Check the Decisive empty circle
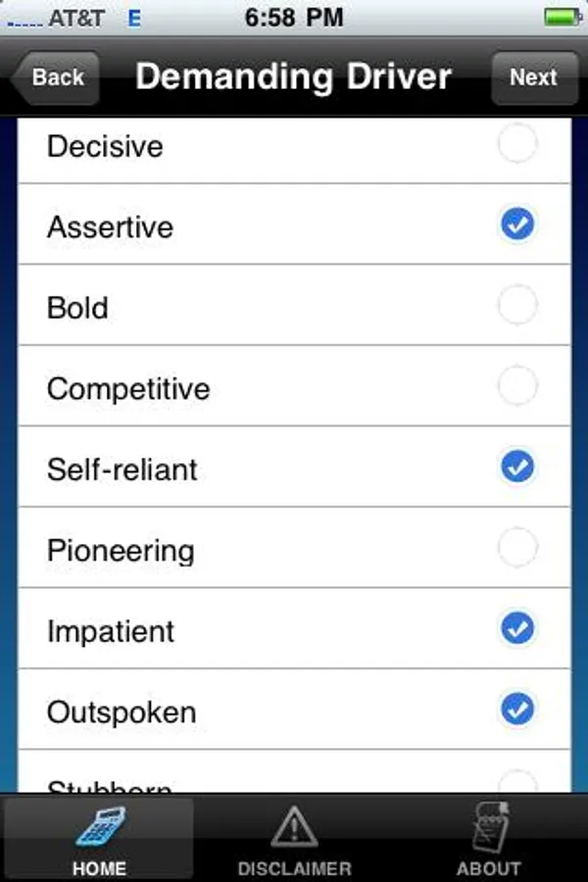This screenshot has width=588, height=882. click(x=517, y=143)
